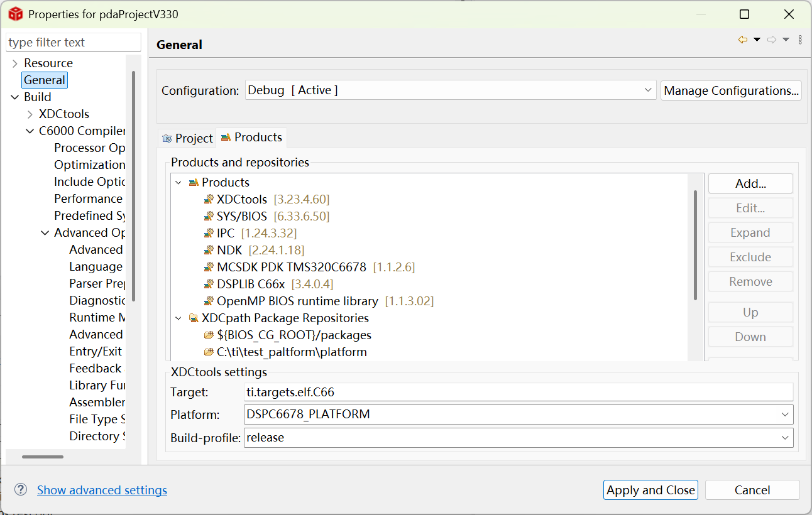Viewport: 812px width, 515px height.
Task: Click the Products tab icon
Action: pyautogui.click(x=226, y=137)
